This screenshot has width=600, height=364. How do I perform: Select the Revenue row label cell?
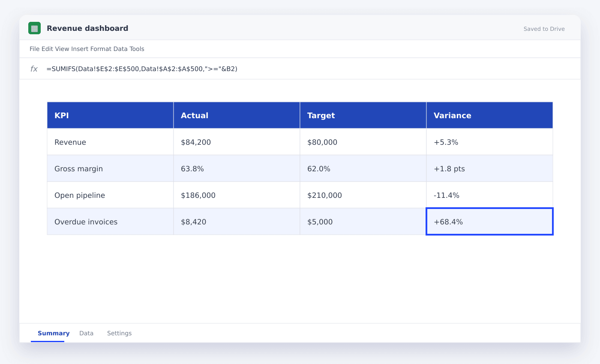click(x=110, y=142)
